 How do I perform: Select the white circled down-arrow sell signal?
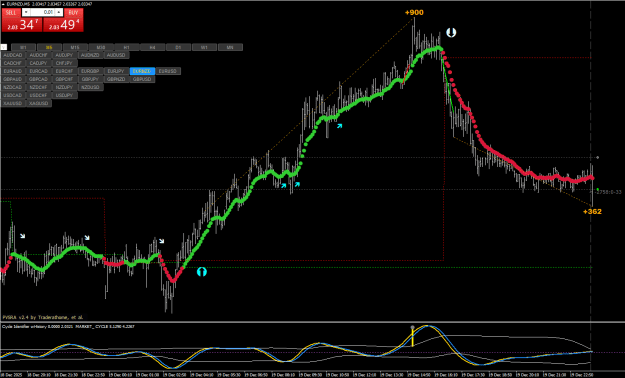[x=451, y=33]
